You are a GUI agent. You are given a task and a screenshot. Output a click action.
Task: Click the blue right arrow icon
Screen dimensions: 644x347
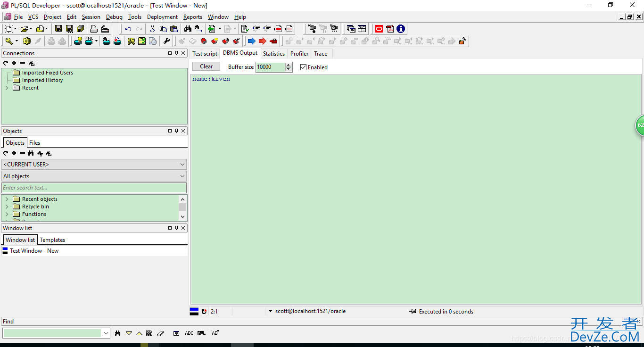pyautogui.click(x=252, y=41)
